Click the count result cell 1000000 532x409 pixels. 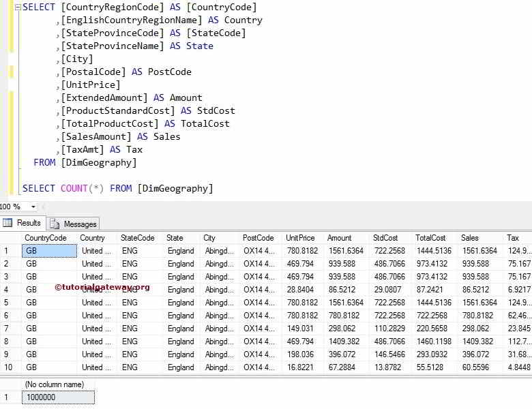[x=59, y=397]
